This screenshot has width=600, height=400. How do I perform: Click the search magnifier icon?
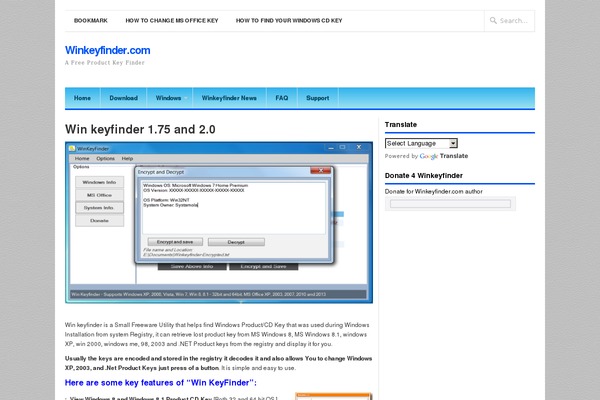coord(493,21)
